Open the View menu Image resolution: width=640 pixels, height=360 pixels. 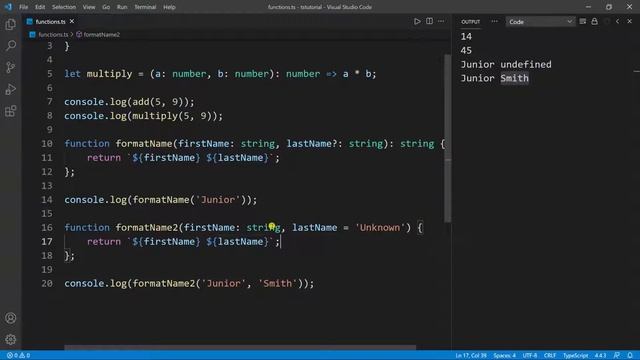[x=89, y=7]
